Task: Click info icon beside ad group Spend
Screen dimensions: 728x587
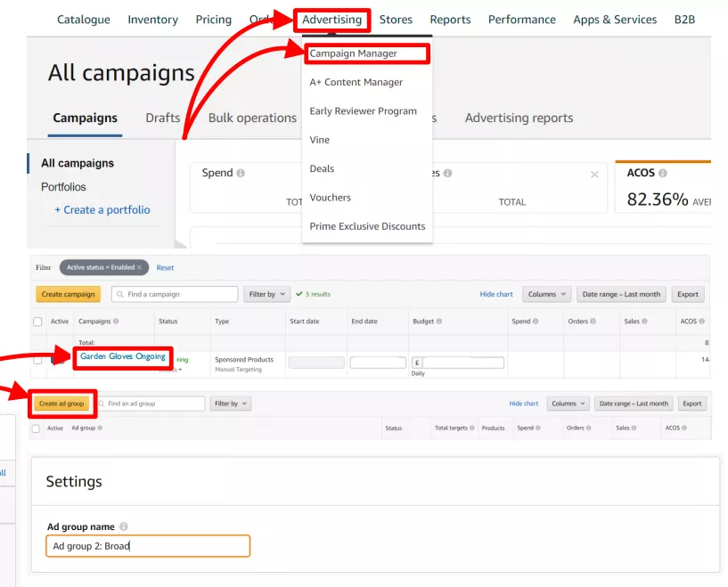Action: point(537,428)
